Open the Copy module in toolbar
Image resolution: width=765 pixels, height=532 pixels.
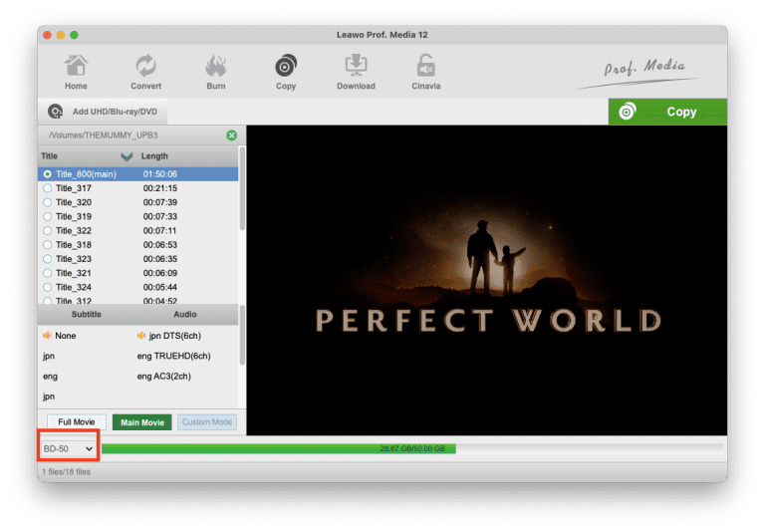(x=286, y=73)
